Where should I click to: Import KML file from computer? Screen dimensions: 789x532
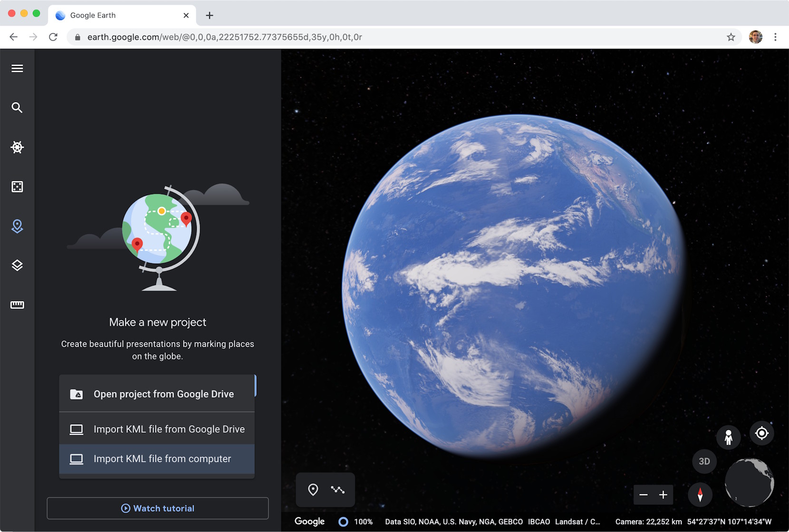pyautogui.click(x=157, y=459)
